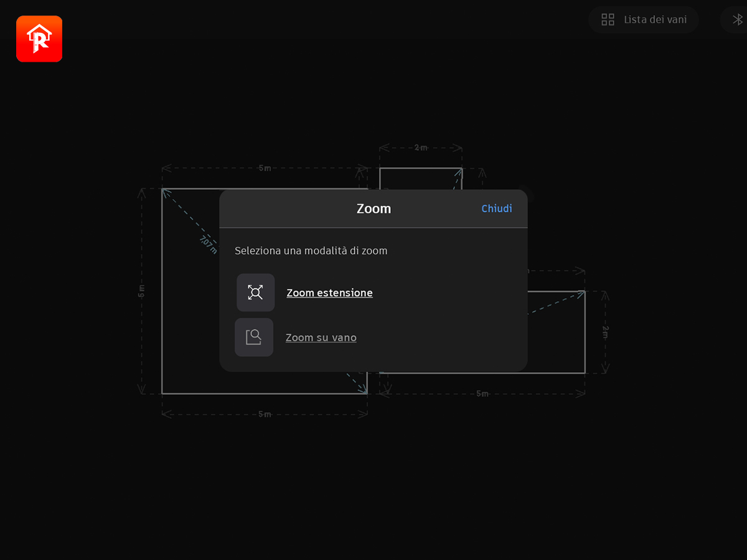
Task: Select the Zoom estensione link text
Action: [329, 293]
